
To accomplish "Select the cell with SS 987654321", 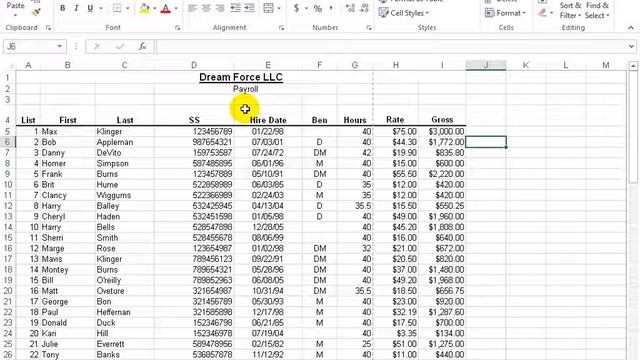I will pyautogui.click(x=194, y=142).
